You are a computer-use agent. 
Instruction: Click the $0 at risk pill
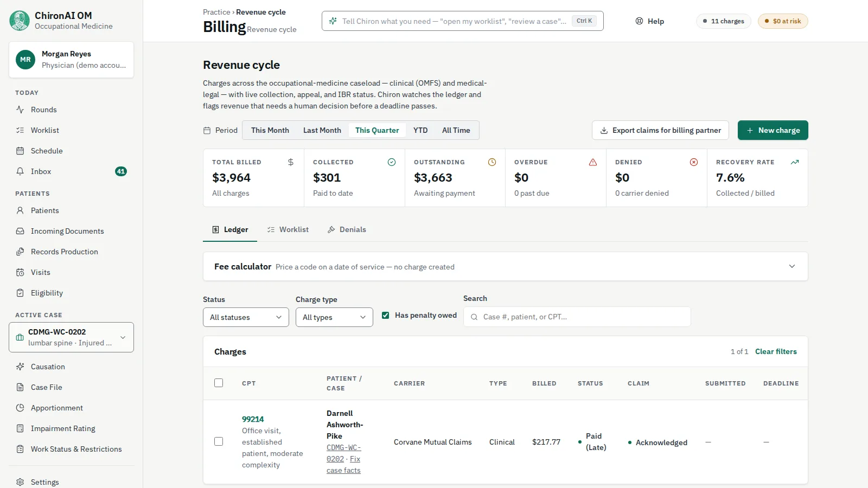coord(783,21)
